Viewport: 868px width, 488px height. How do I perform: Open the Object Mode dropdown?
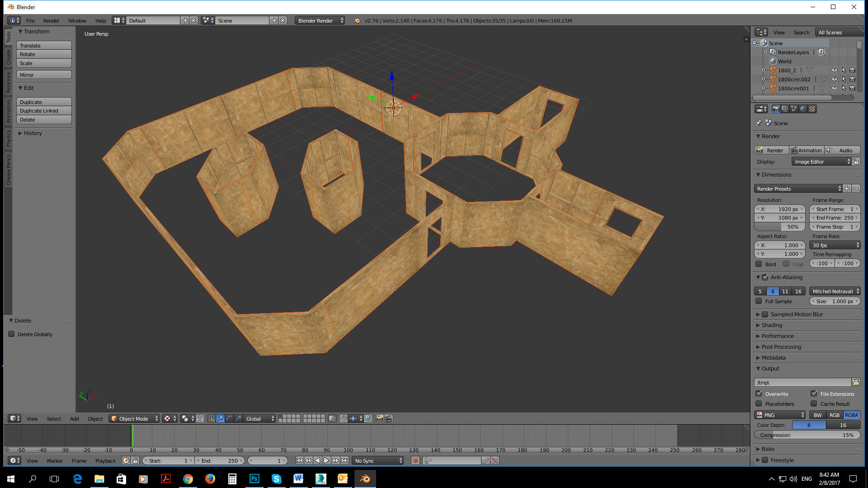pyautogui.click(x=134, y=418)
